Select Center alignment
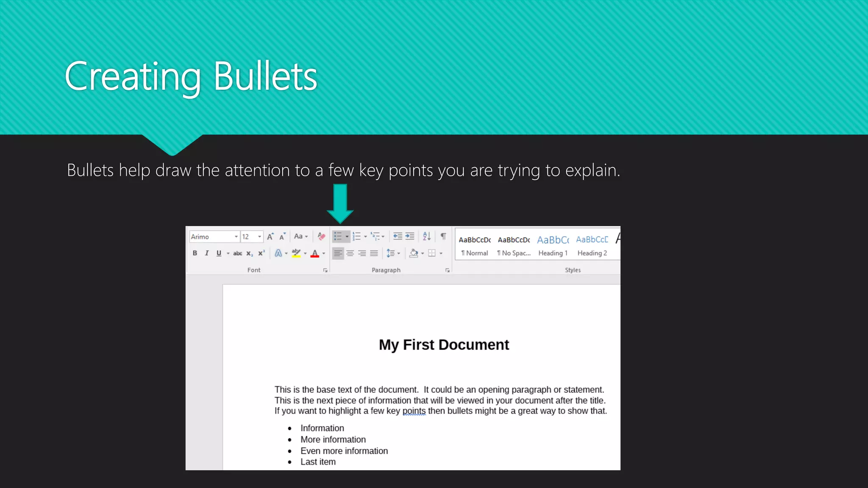This screenshot has width=868, height=488. 350,253
